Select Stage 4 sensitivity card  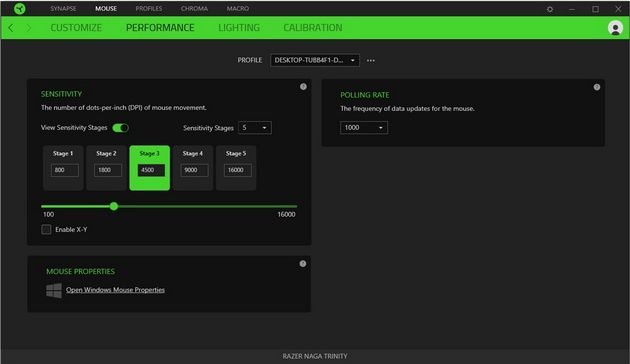(193, 168)
